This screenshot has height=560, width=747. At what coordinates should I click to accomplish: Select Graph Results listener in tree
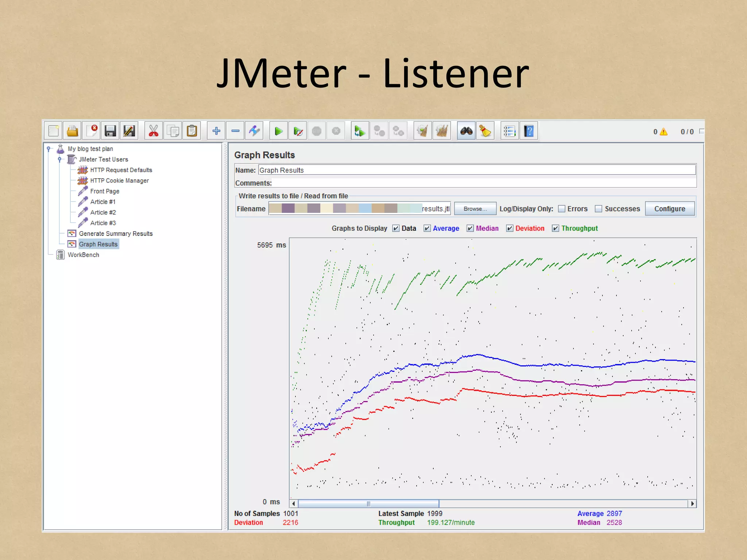[x=98, y=244]
